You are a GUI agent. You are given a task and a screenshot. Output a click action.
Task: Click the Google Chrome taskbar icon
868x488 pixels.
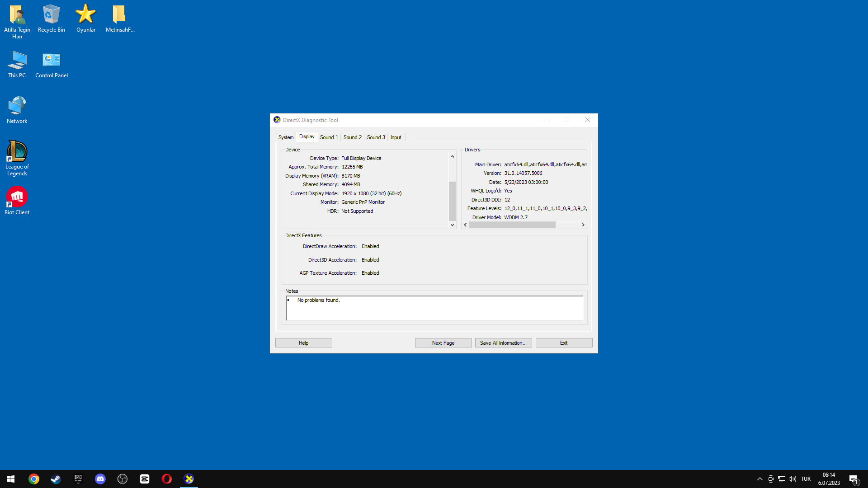(x=34, y=479)
